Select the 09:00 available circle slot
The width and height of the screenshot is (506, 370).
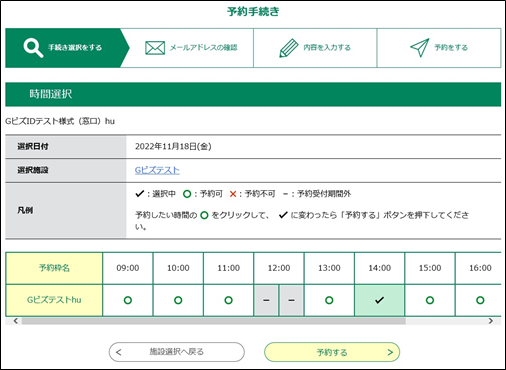(128, 300)
